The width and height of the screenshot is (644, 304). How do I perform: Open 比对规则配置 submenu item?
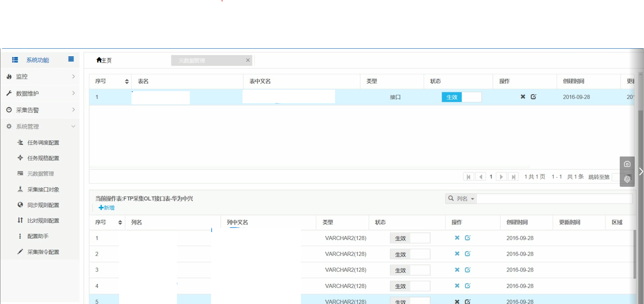point(43,221)
